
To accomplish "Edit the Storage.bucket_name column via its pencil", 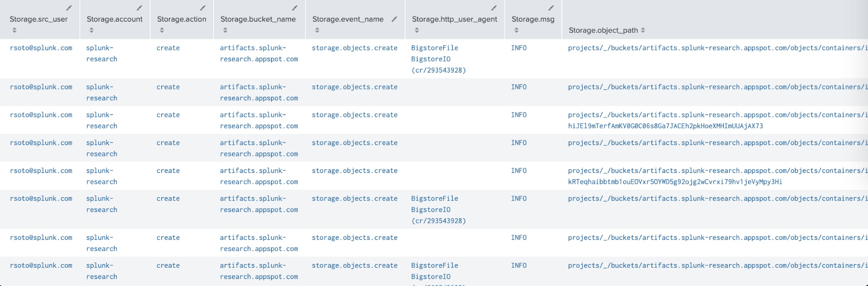I will pos(295,8).
